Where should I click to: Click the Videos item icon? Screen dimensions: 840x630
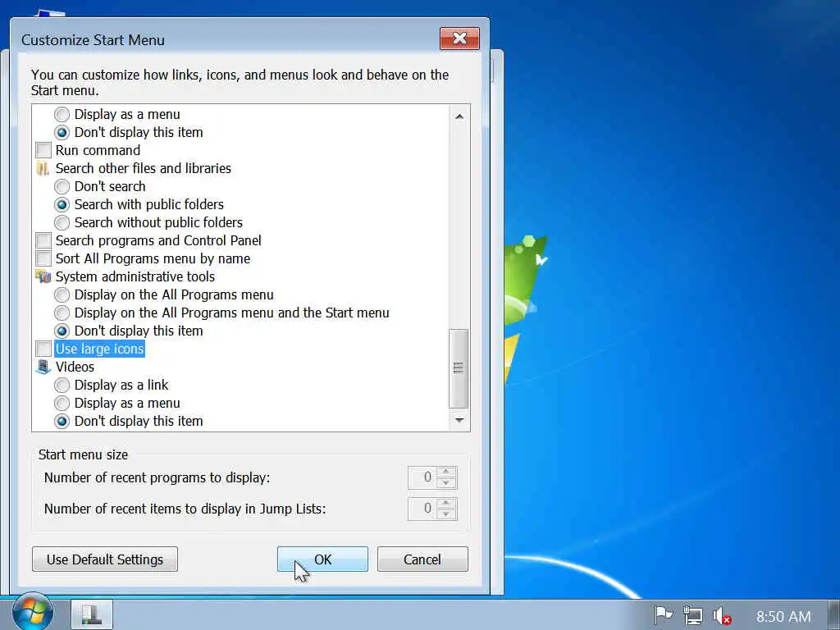click(x=43, y=367)
